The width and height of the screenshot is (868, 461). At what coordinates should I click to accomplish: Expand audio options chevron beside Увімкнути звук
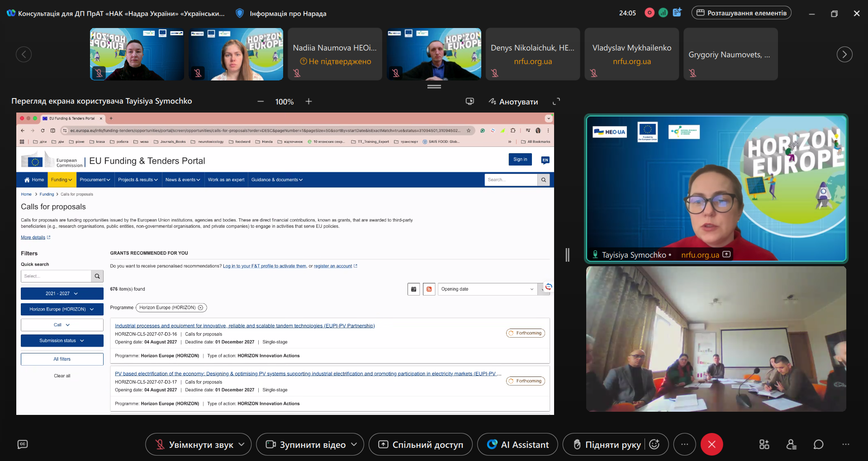(x=242, y=445)
